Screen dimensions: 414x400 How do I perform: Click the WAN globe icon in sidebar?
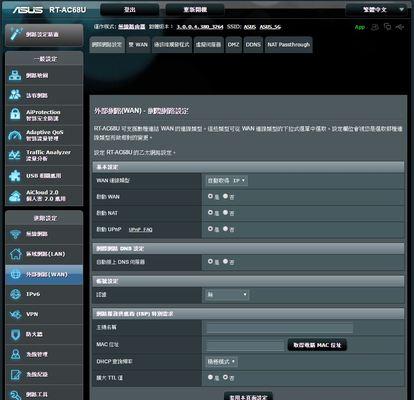pos(15,274)
